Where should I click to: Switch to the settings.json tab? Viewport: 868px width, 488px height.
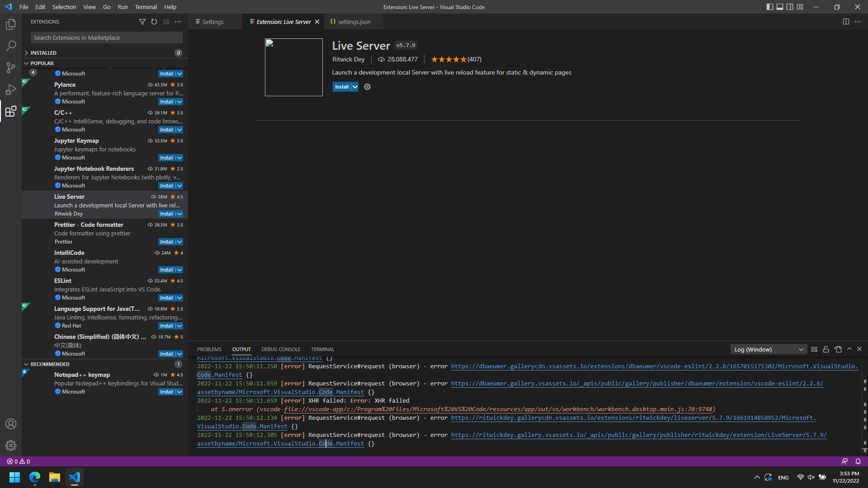point(354,21)
